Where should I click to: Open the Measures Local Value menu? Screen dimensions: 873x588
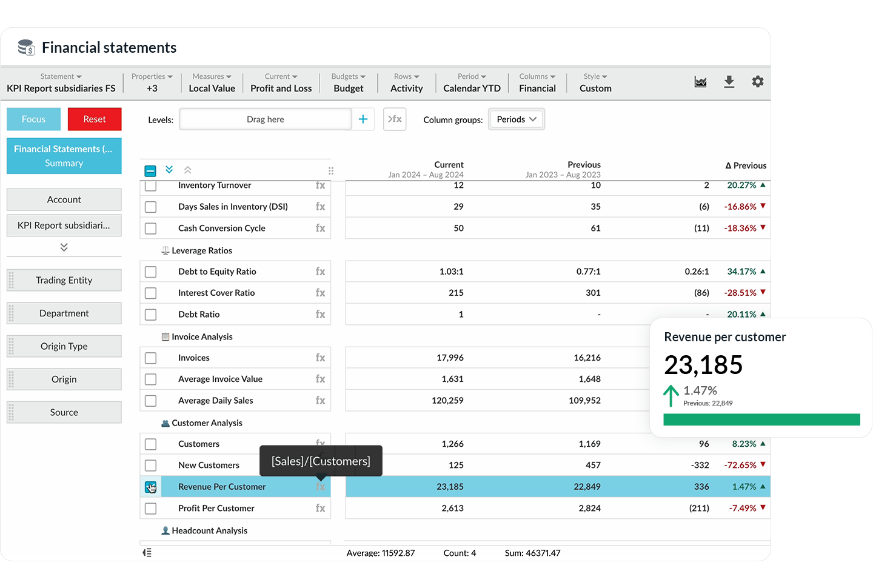pyautogui.click(x=212, y=82)
